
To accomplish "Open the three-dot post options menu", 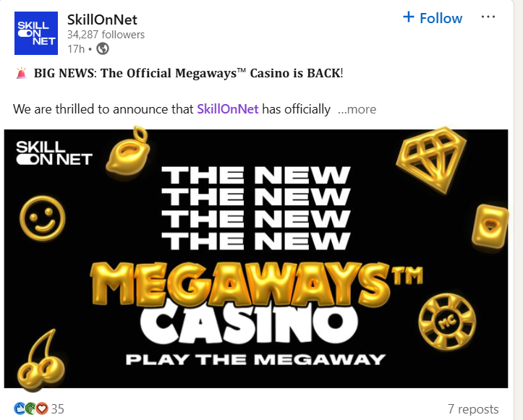I will click(x=488, y=17).
